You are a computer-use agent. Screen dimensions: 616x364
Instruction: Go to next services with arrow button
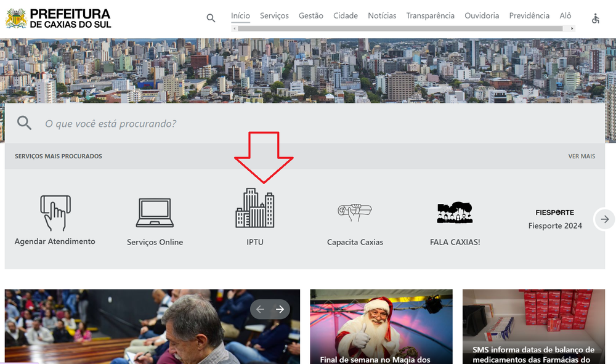[x=605, y=219]
